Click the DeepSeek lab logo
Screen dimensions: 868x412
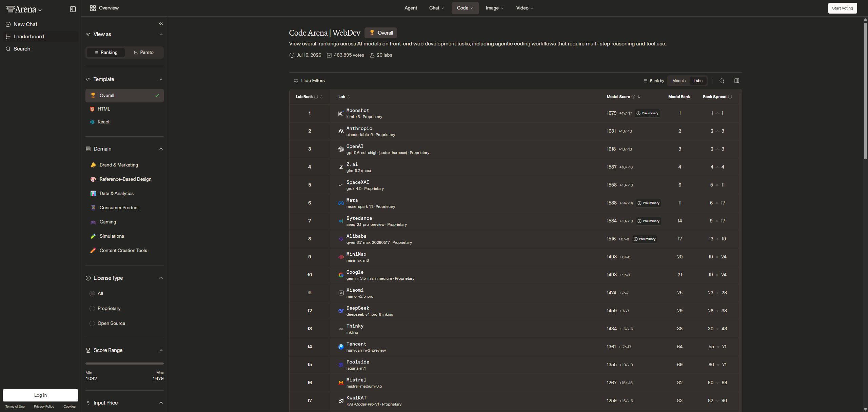pos(341,311)
